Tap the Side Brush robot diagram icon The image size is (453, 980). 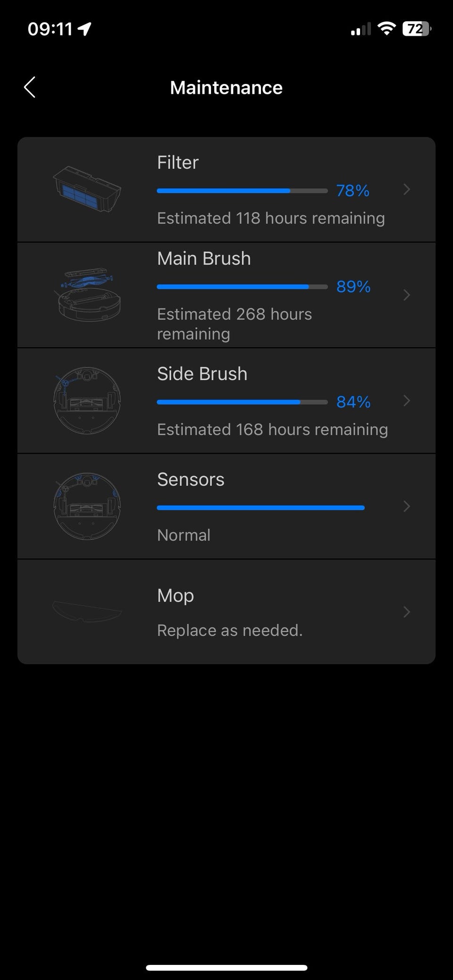[x=87, y=401]
